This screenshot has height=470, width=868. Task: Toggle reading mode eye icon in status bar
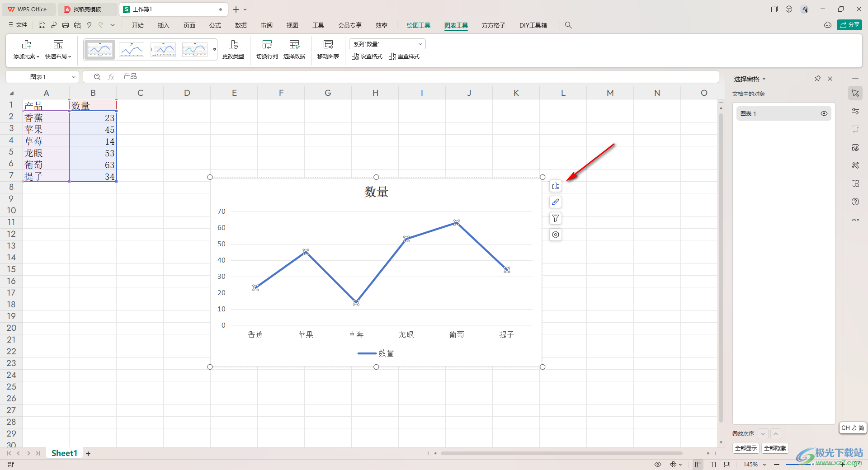coord(658,465)
